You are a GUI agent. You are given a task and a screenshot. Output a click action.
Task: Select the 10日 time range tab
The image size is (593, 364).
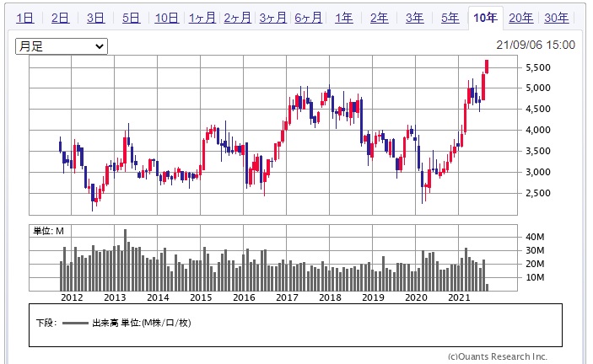(x=166, y=18)
